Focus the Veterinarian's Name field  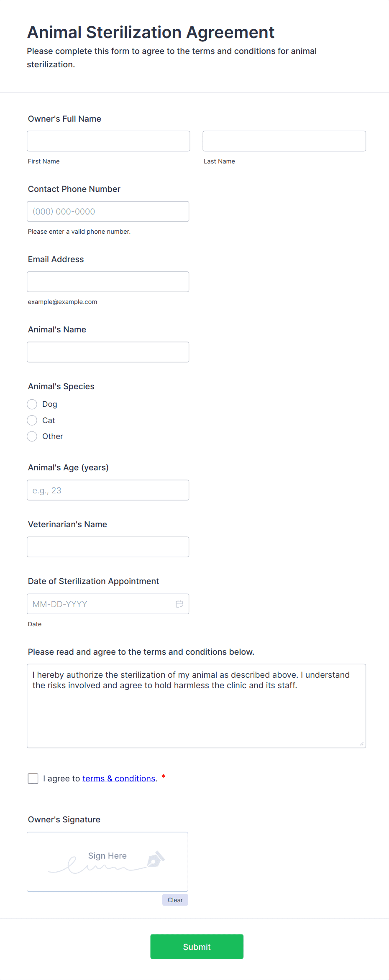click(108, 546)
